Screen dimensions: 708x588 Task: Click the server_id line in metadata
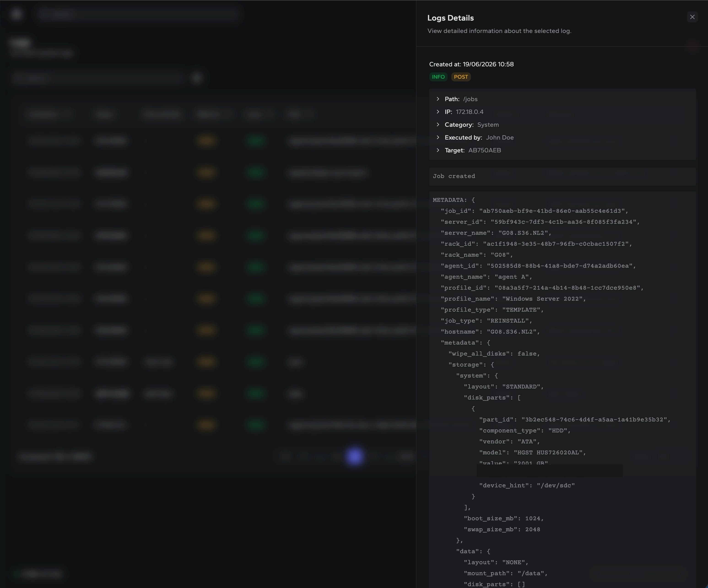[540, 222]
